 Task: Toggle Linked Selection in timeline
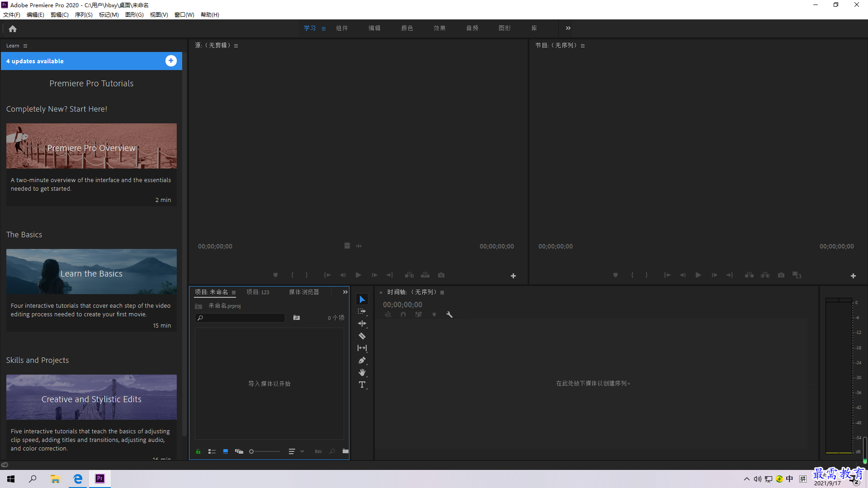click(x=419, y=314)
